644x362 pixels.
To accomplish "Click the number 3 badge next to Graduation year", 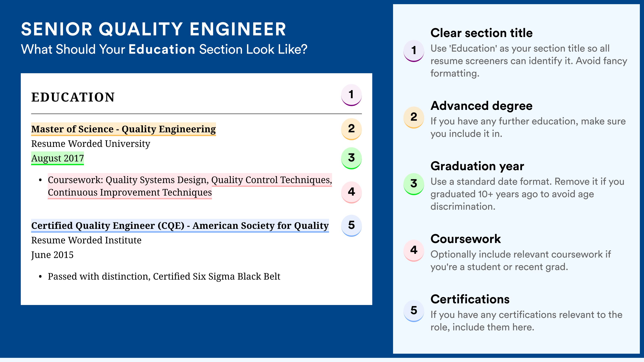I will point(414,184).
